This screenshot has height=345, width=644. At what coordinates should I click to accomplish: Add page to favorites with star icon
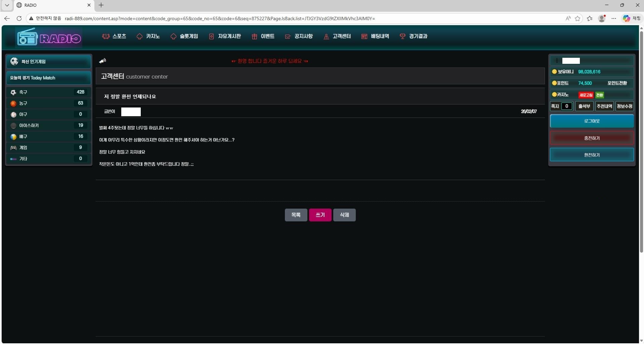point(577,18)
